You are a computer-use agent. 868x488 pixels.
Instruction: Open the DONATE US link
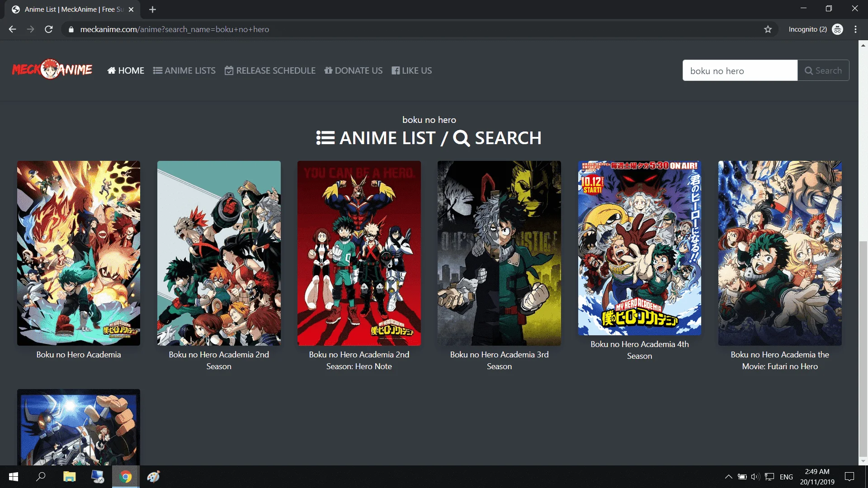(353, 70)
